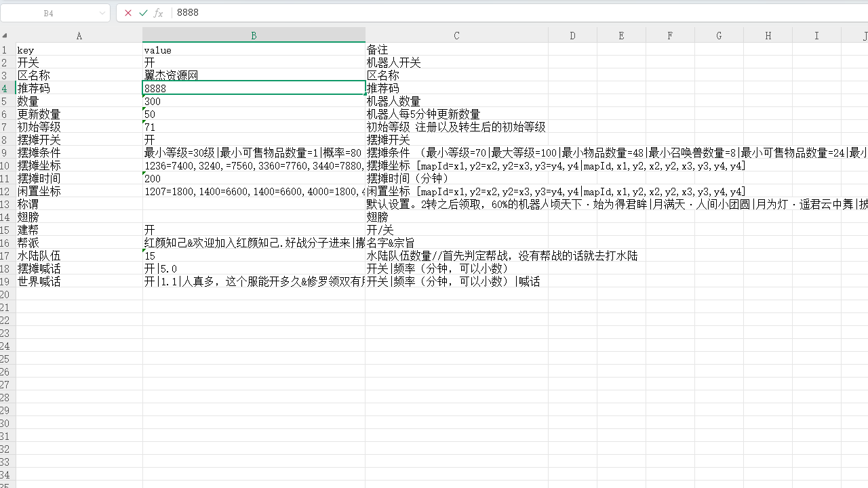Viewport: 868px width, 488px height.
Task: Click cell B3 containing 翼杰资源网
Action: 254,75
